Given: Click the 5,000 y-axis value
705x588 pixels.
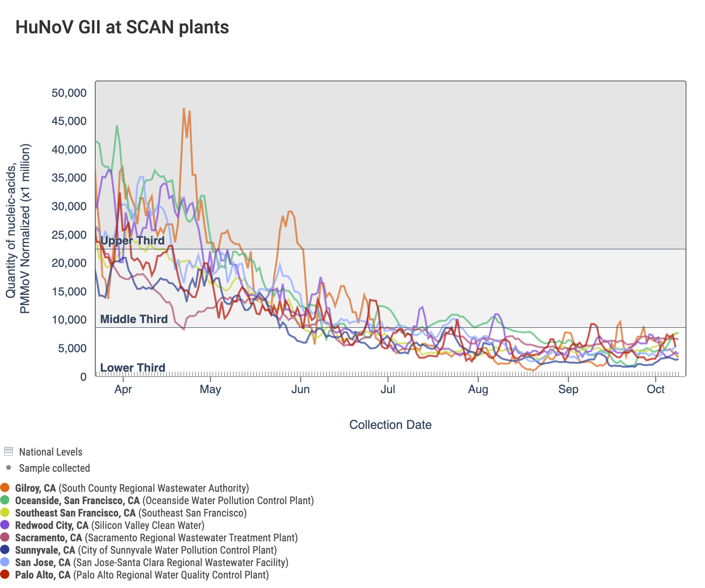Looking at the screenshot, I should [73, 348].
